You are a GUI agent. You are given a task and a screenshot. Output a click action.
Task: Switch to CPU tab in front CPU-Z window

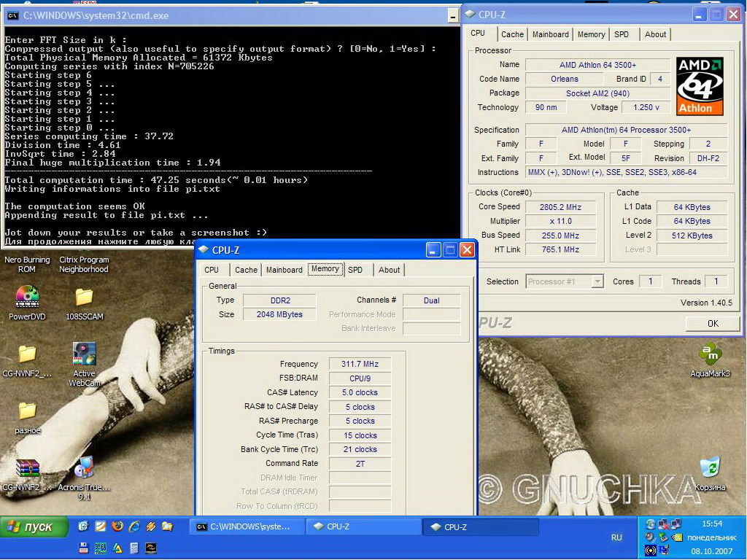212,270
